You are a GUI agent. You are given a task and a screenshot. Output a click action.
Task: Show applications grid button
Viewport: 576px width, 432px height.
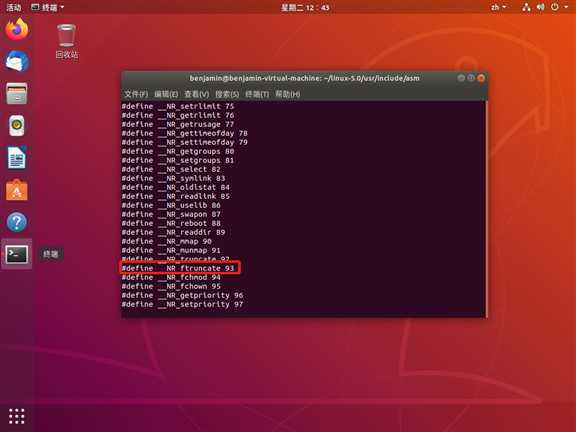point(17,416)
